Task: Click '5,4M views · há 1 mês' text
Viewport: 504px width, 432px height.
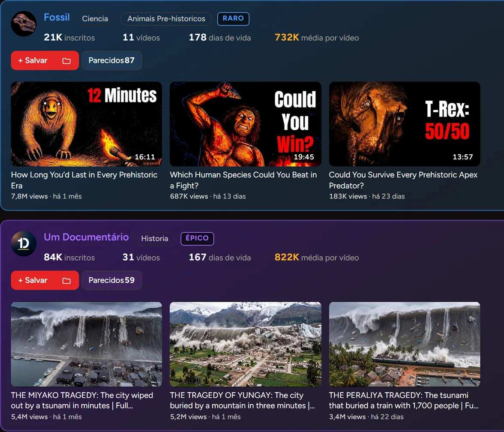Action: (x=46, y=417)
